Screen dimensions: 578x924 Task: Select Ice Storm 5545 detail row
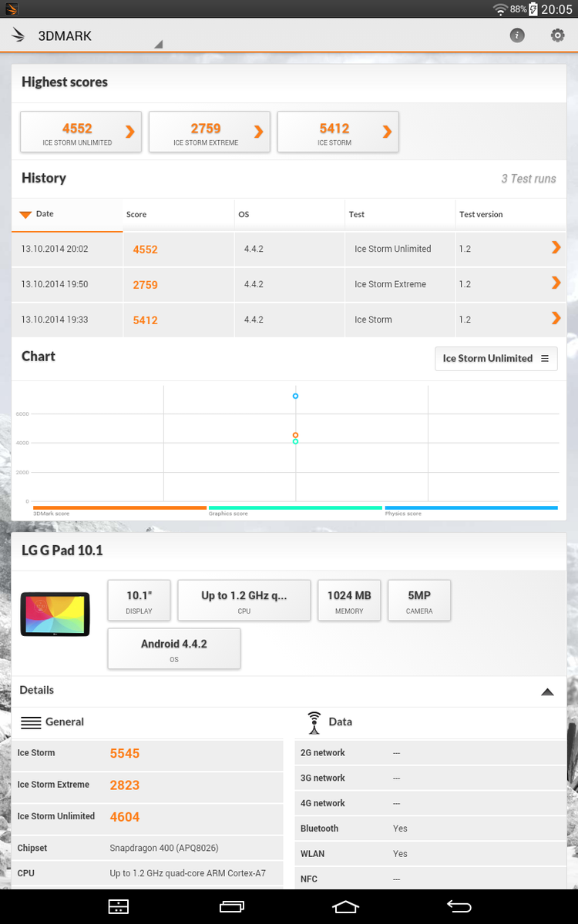pos(147,754)
